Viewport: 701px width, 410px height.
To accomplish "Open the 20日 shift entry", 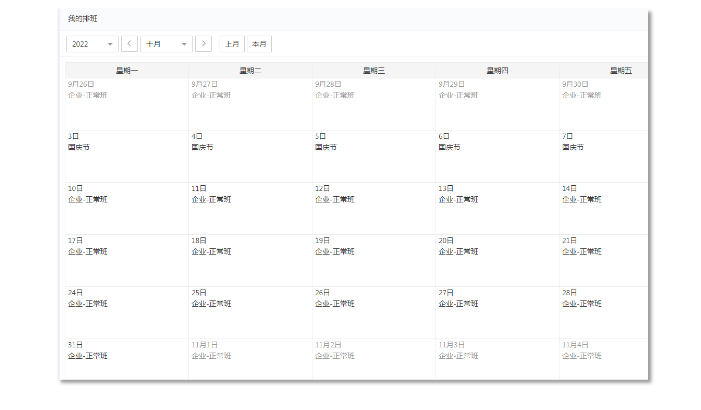I will point(458,251).
